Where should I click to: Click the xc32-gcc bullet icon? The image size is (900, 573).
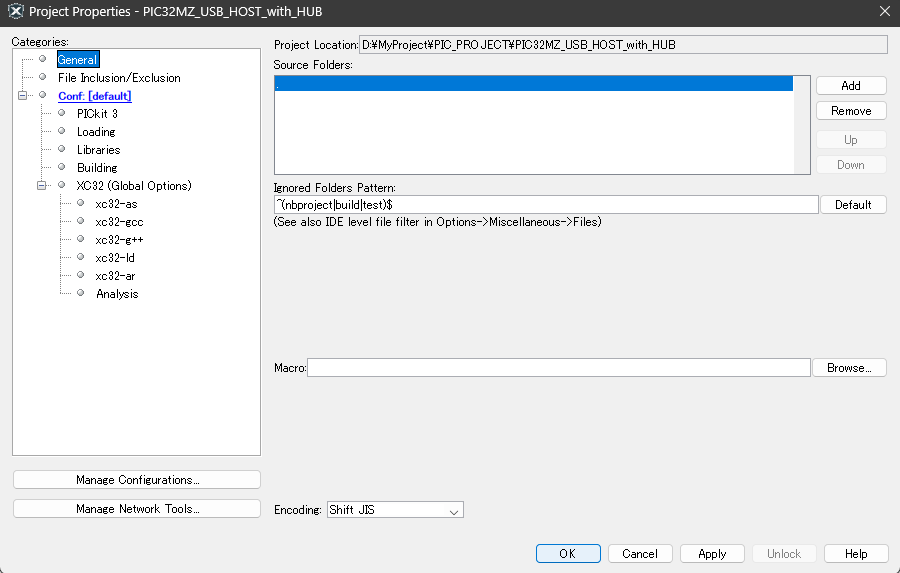80,222
